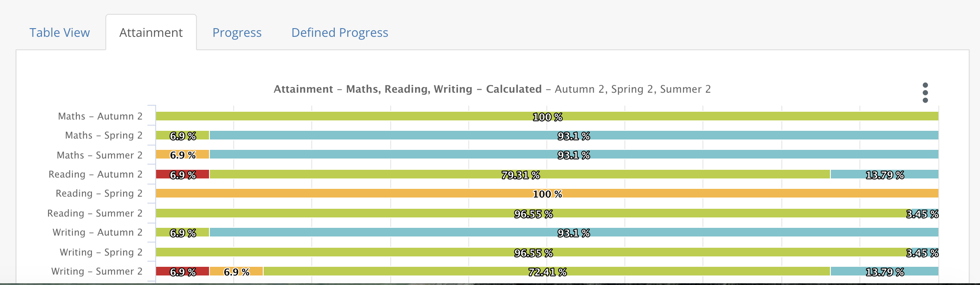Click the Maths Autumn 2 100% green bar
The height and width of the screenshot is (285, 980).
click(547, 116)
